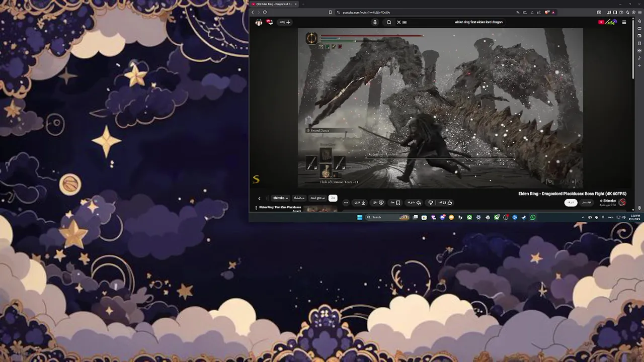Open Brave Rewards triangle icon
Screen dimensions: 644x362
[553, 12]
